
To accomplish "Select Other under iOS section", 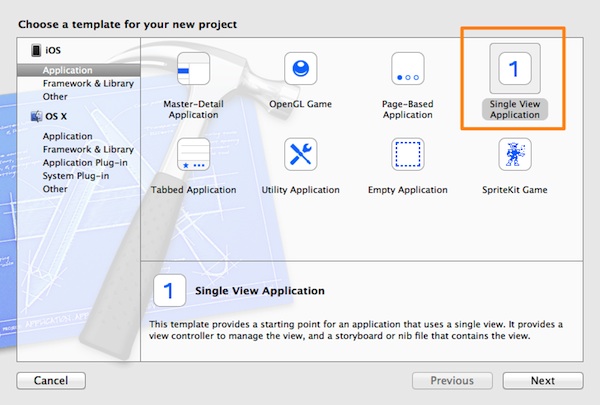I will click(x=56, y=97).
